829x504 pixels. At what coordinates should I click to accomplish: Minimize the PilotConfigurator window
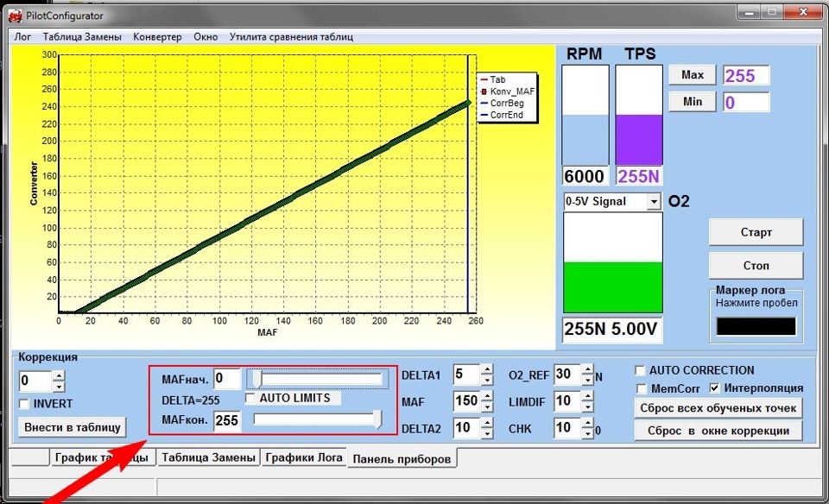tap(750, 13)
